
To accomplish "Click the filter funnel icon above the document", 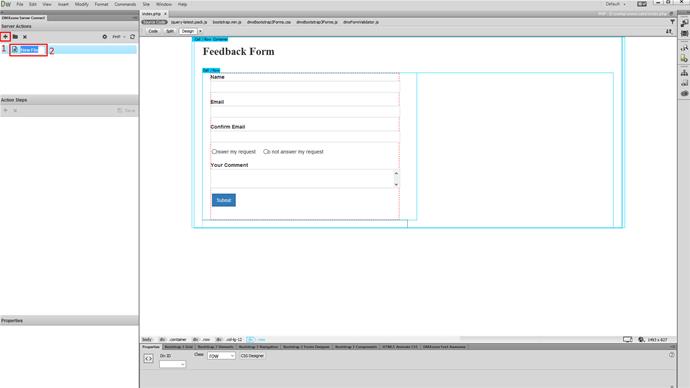I will point(672,22).
